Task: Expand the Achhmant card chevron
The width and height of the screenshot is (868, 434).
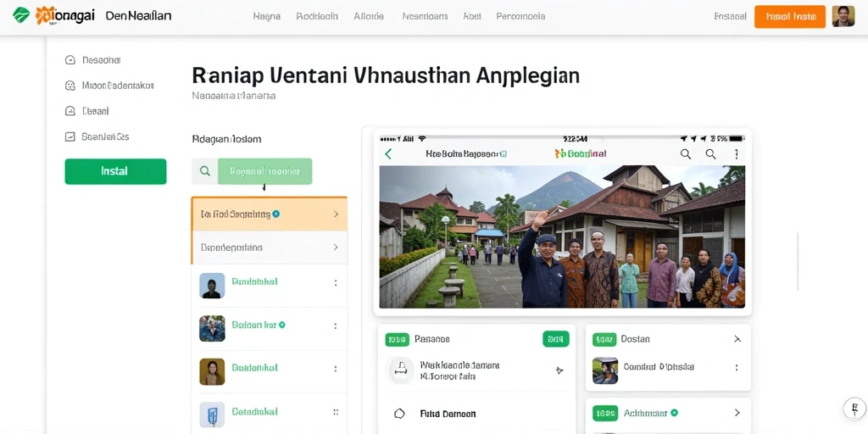Action: coord(737,413)
